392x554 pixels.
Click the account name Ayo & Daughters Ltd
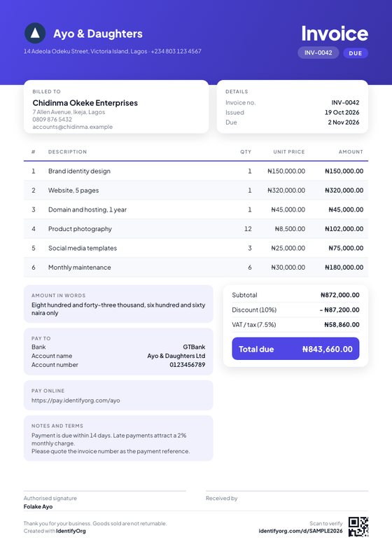pos(176,356)
